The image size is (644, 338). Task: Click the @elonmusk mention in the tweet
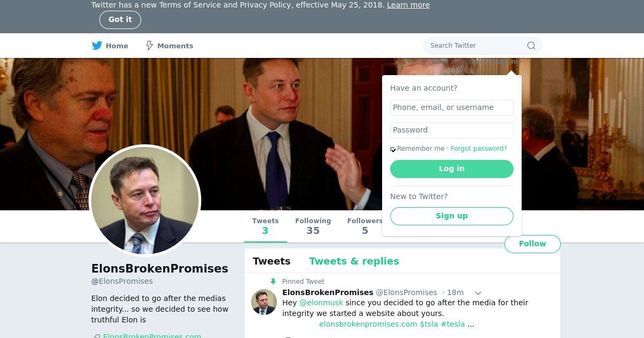[x=321, y=303]
